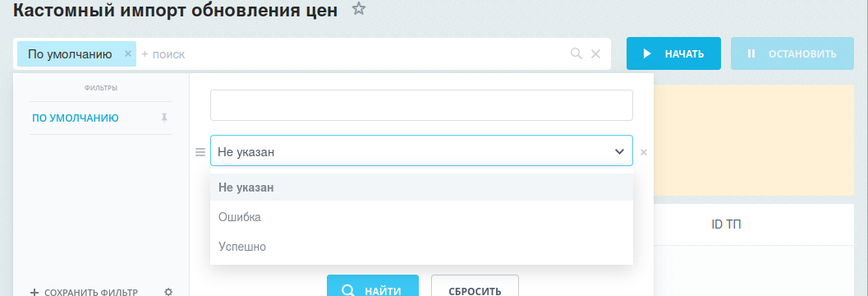Click the magnifier search icon in search bar
868x296 pixels.
[576, 53]
